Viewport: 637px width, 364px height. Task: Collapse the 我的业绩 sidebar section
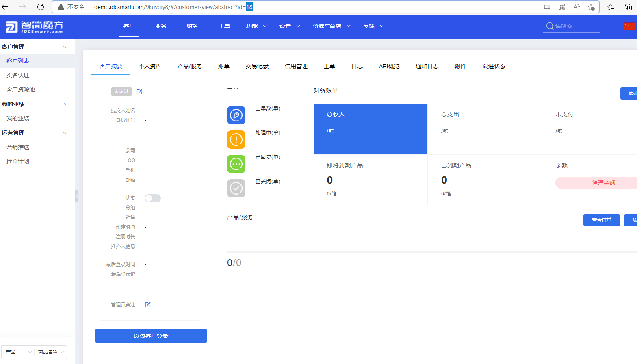click(x=64, y=104)
